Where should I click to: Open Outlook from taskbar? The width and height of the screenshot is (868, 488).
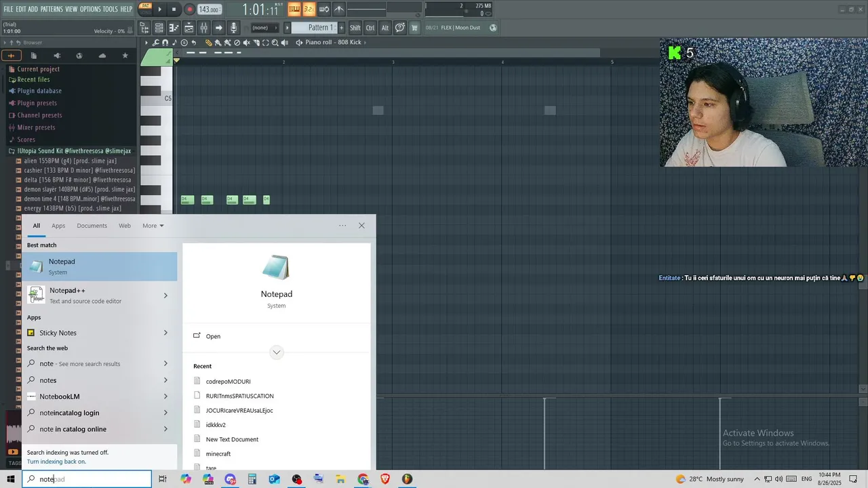point(274,479)
